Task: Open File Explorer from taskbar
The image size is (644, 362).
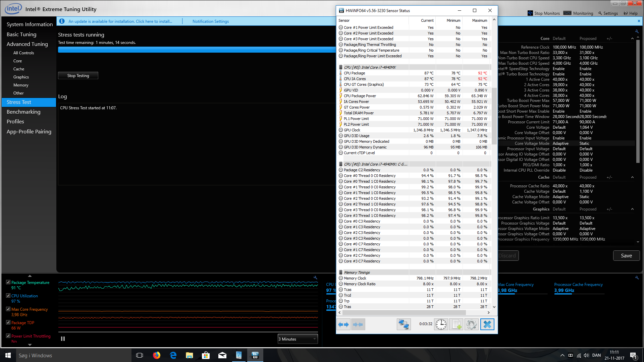Action: 190,355
